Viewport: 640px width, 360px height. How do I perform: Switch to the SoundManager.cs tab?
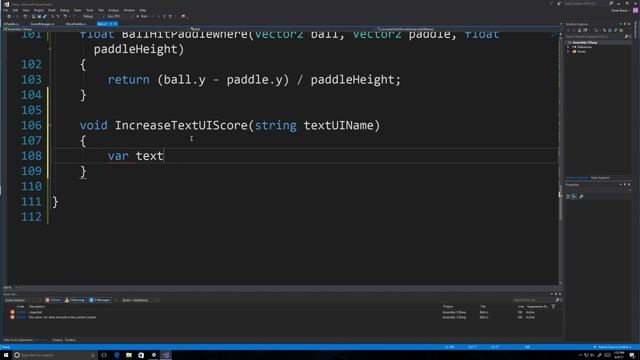[42, 24]
